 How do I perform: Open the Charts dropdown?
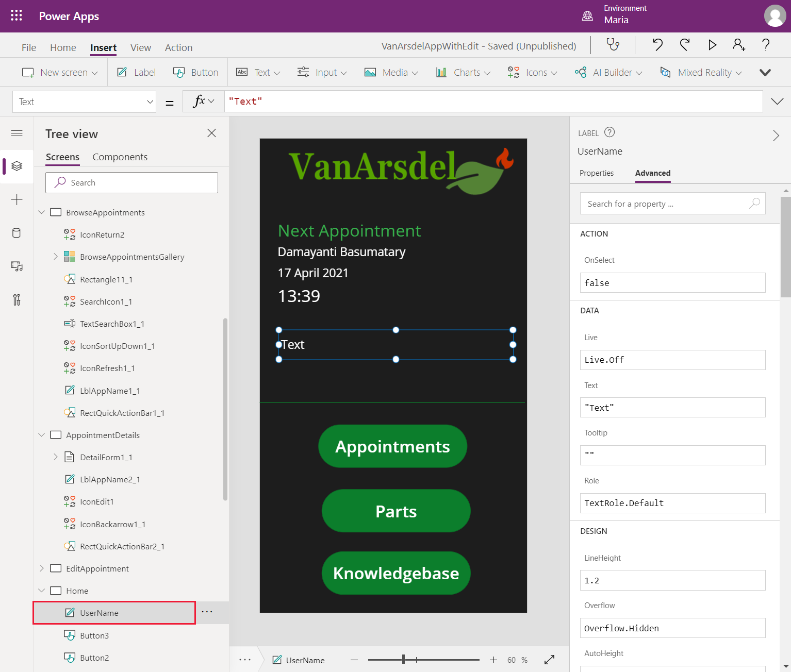pyautogui.click(x=463, y=72)
